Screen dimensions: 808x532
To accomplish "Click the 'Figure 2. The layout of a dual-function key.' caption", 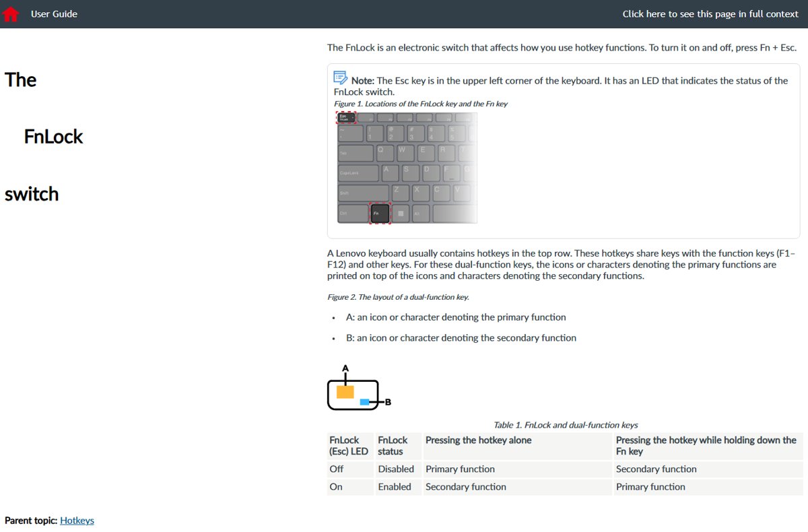I will click(398, 297).
